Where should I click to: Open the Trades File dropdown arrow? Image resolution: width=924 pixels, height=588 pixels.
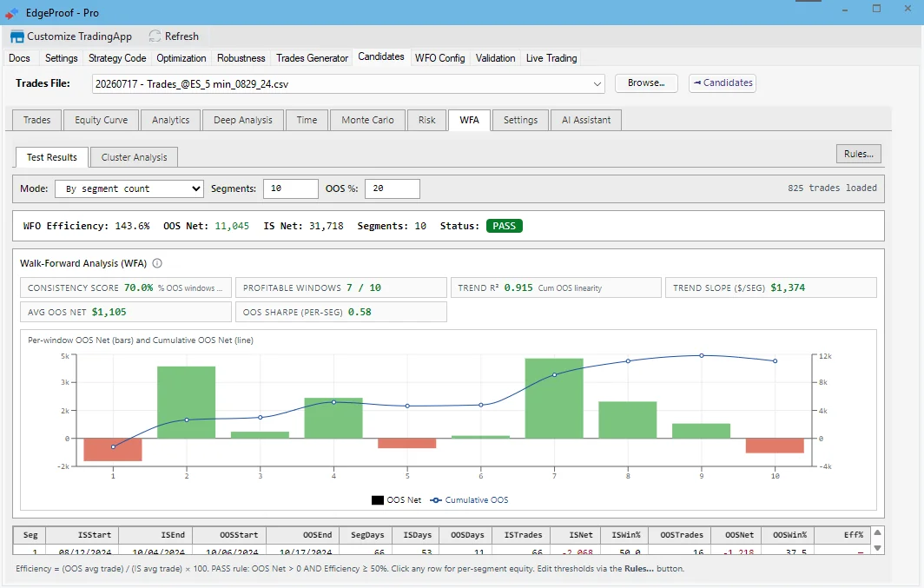click(x=597, y=84)
